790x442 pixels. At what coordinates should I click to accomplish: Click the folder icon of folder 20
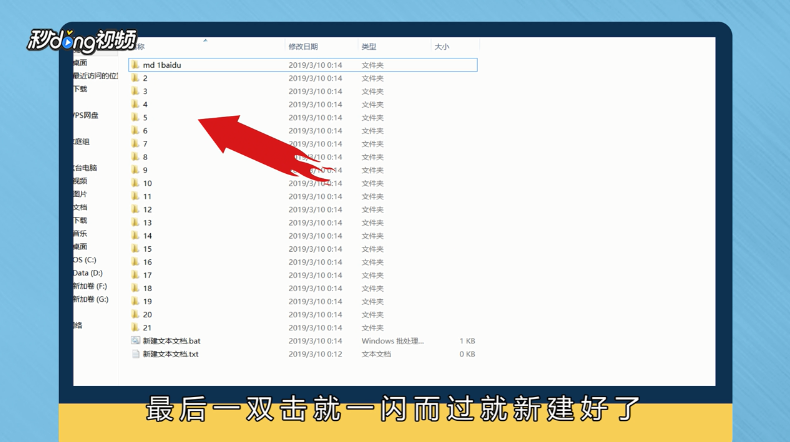pyautogui.click(x=135, y=314)
